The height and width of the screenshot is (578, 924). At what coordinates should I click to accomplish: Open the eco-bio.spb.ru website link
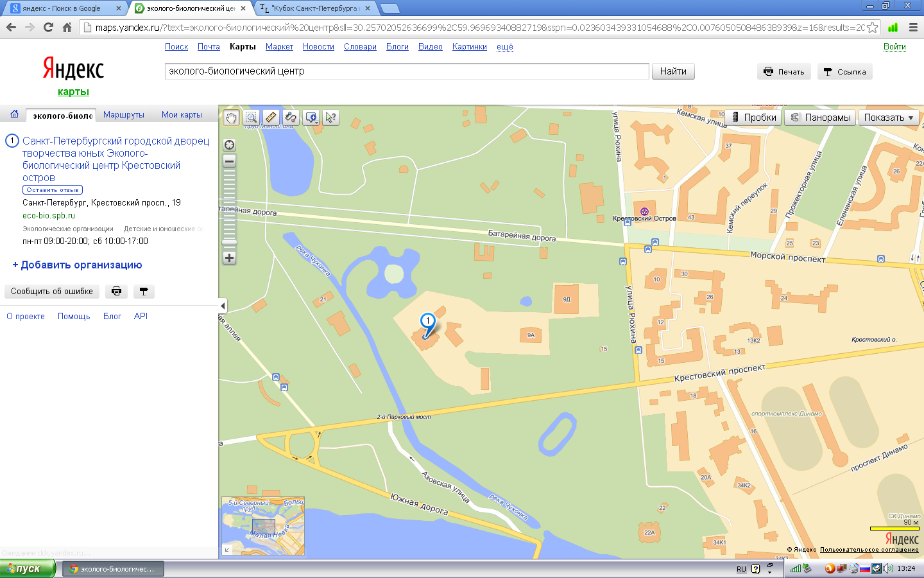[x=49, y=216]
